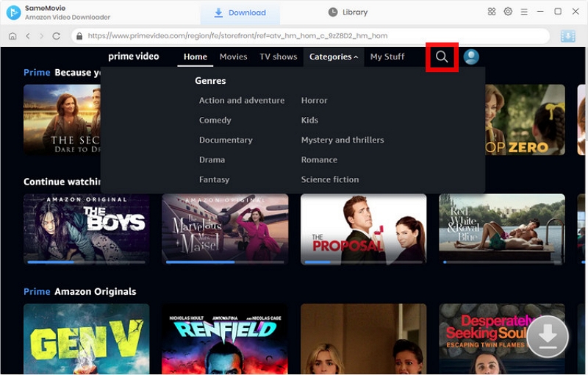
Task: Reload the page with refresh icon
Action: pyautogui.click(x=57, y=36)
